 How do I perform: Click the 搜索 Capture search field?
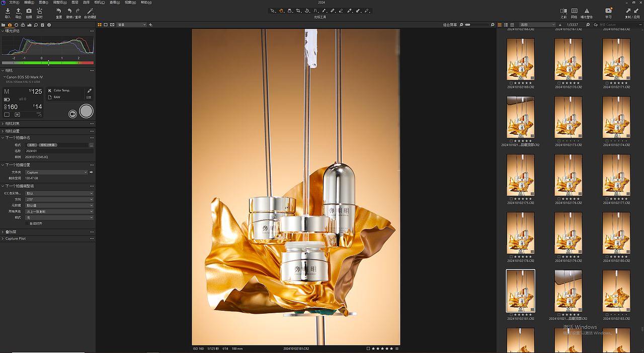[x=617, y=25]
